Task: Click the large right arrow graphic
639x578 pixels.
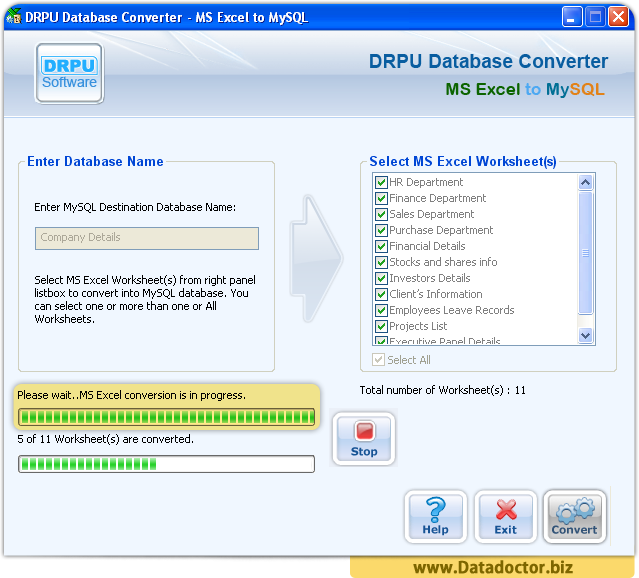Action: 317,258
